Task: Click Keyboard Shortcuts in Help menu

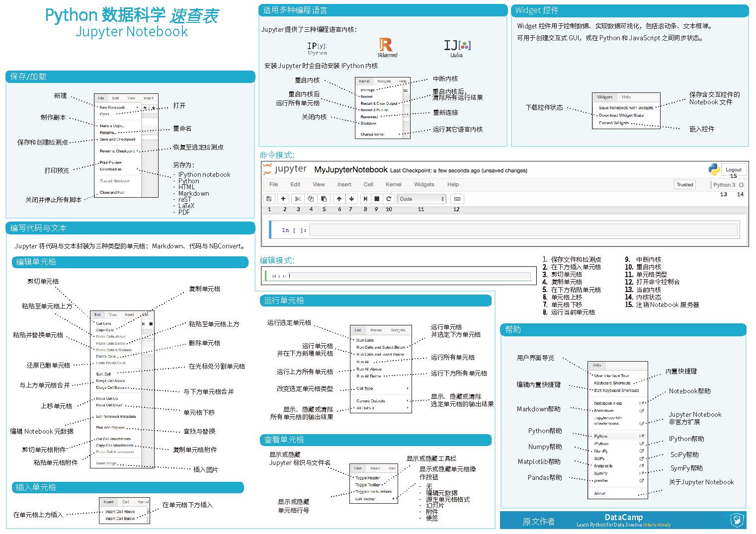Action: [x=612, y=383]
